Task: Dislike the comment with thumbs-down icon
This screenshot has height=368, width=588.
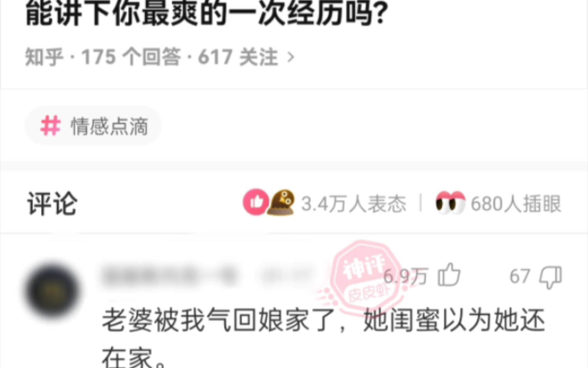Action: point(550,277)
